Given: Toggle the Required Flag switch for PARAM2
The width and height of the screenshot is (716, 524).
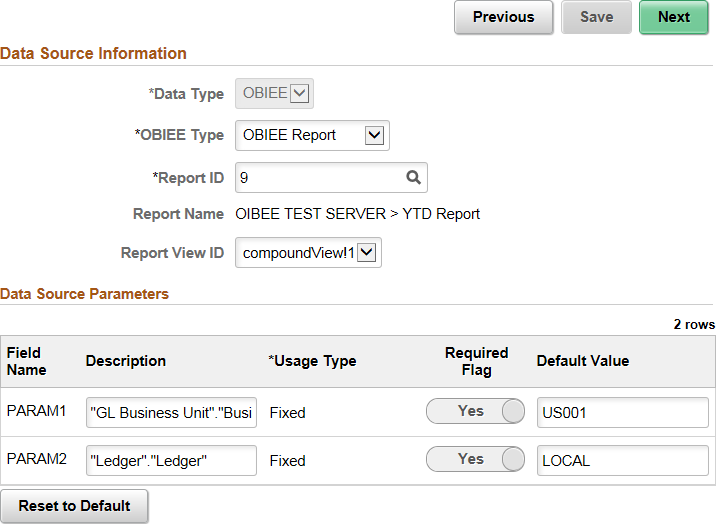Looking at the screenshot, I should pos(475,459).
